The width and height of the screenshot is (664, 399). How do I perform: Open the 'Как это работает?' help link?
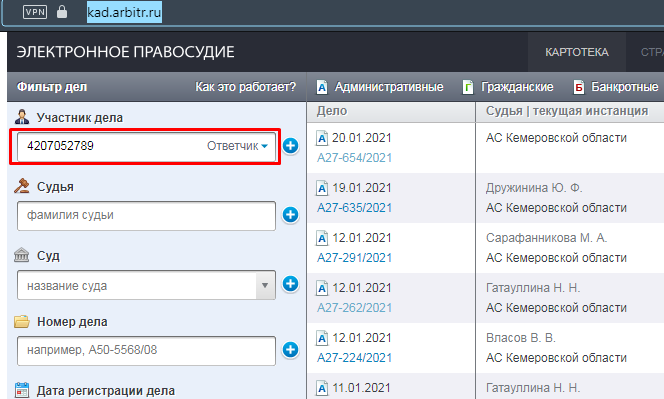click(x=246, y=87)
